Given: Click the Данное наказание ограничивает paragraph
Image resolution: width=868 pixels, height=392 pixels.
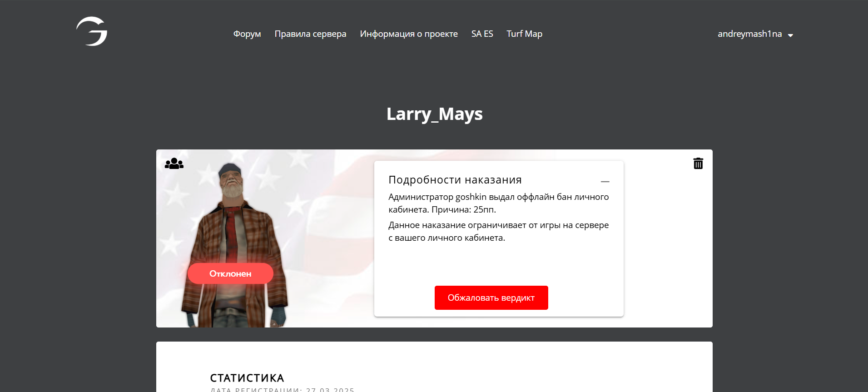Looking at the screenshot, I should tap(498, 231).
